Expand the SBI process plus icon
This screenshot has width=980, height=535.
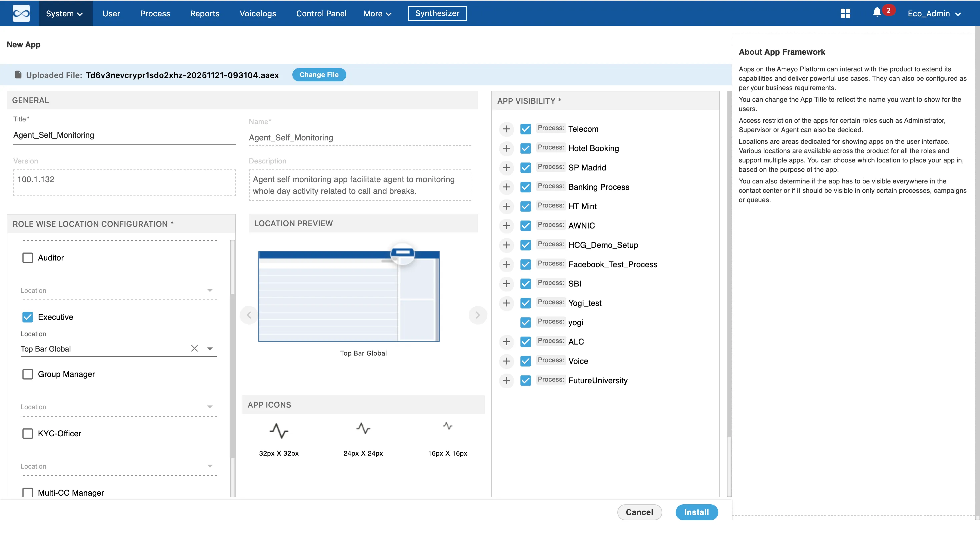(506, 284)
